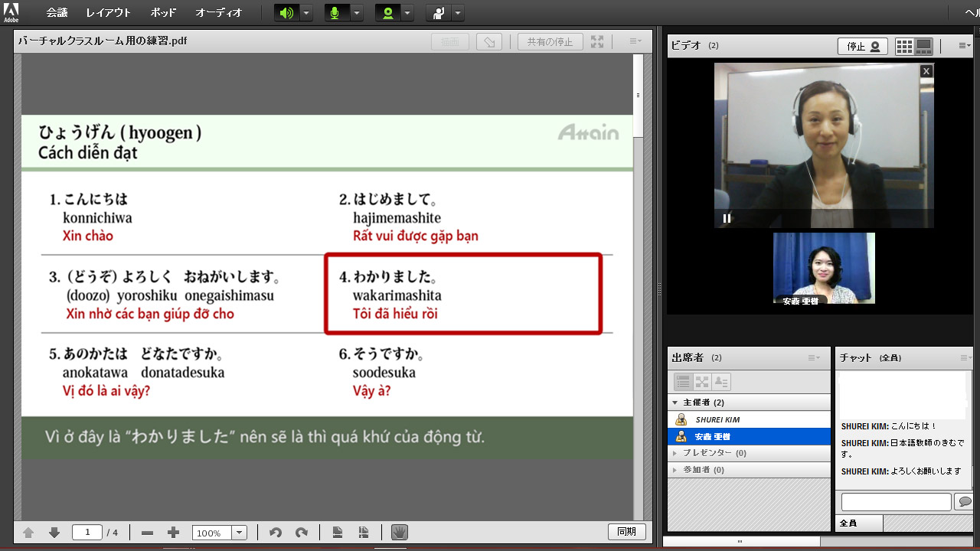Rotate the document clockwise

coord(302,533)
